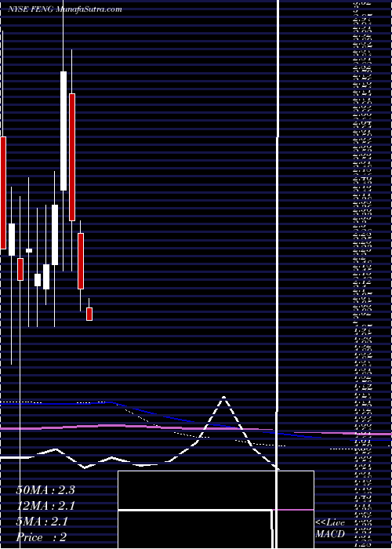The height and width of the screenshot is (549, 392).
Task: Click the '12MA : 2.1' readout
Action: (x=45, y=506)
